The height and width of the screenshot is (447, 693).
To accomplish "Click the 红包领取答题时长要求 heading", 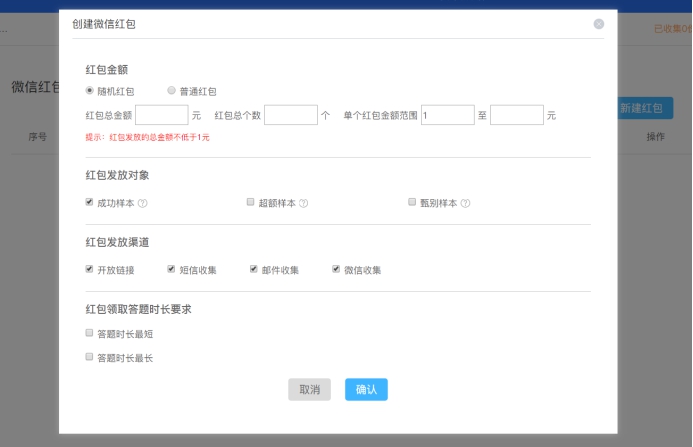I will [x=139, y=309].
